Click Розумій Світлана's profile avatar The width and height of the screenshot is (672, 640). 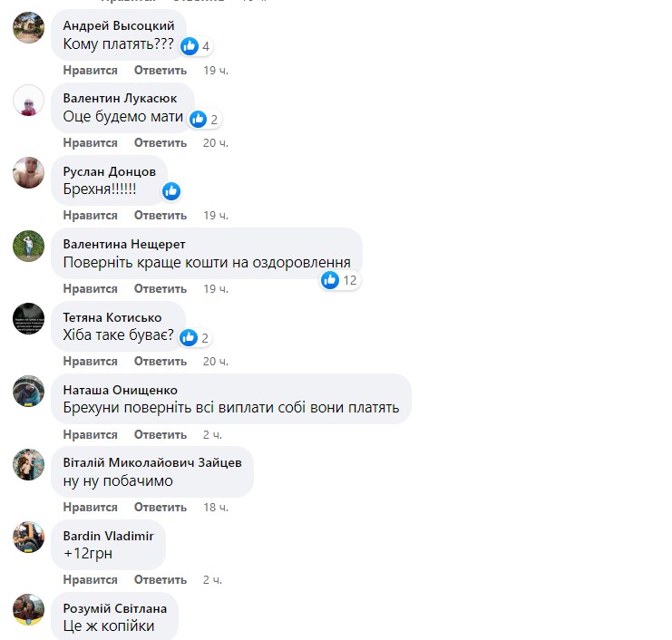pyautogui.click(x=29, y=609)
